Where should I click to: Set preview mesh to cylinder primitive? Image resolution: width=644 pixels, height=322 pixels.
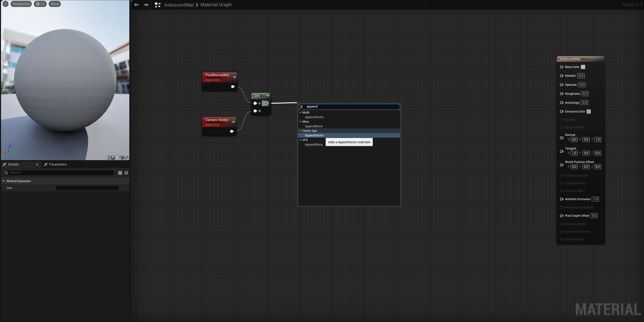[108, 157]
